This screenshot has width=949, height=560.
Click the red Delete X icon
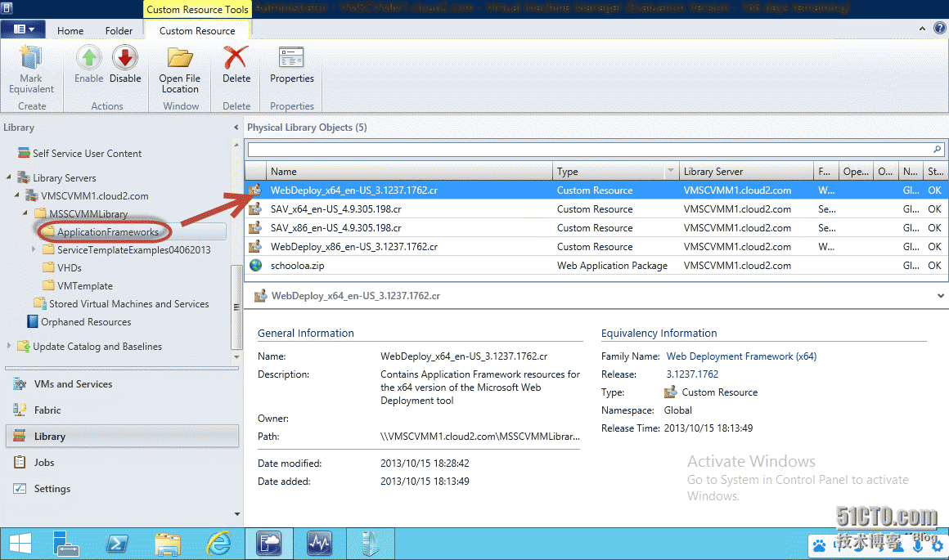[236, 57]
